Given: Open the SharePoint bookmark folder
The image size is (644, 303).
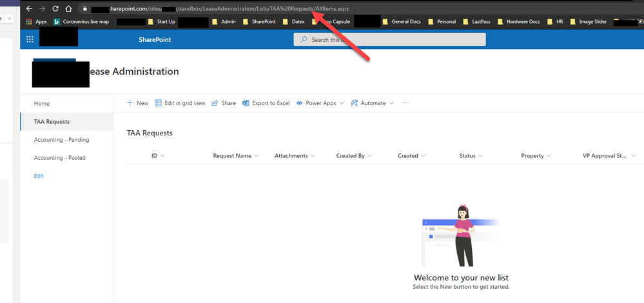Looking at the screenshot, I should [x=260, y=22].
